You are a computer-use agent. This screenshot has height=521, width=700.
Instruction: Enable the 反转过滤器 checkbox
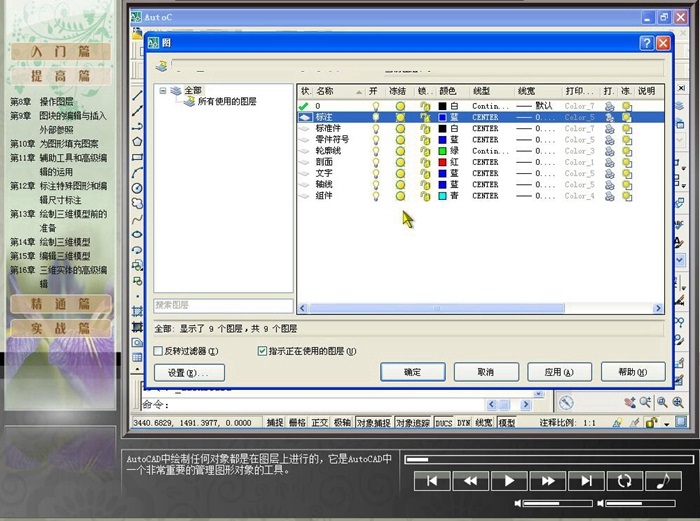(x=160, y=352)
